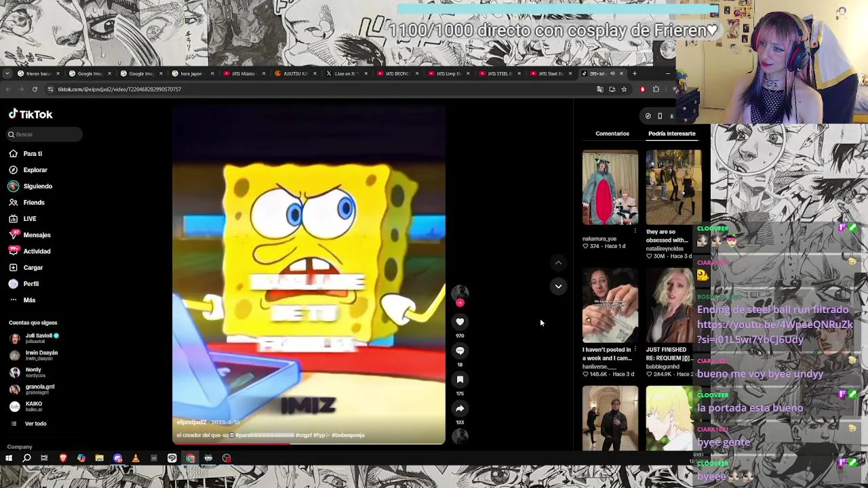Share the video with the arrow icon
868x488 pixels.
pos(460,409)
